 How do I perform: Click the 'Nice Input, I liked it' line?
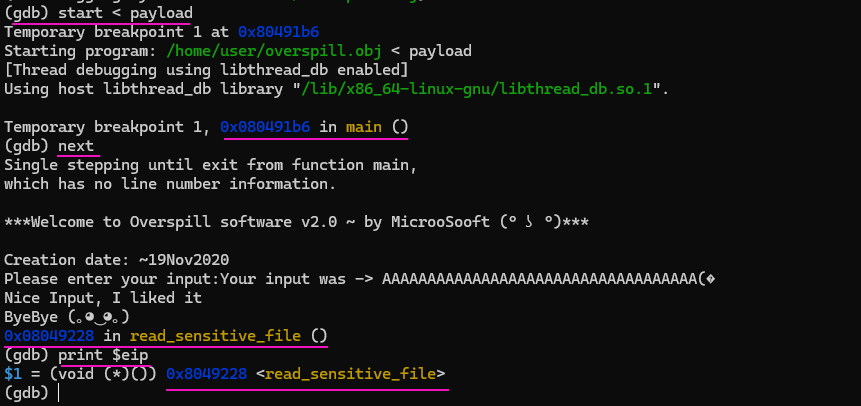(x=103, y=297)
